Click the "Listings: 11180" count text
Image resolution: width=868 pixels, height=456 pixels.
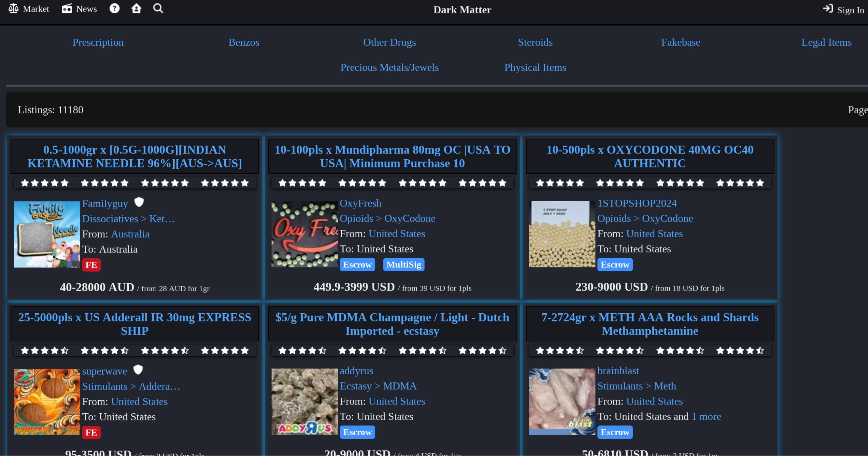tap(51, 110)
